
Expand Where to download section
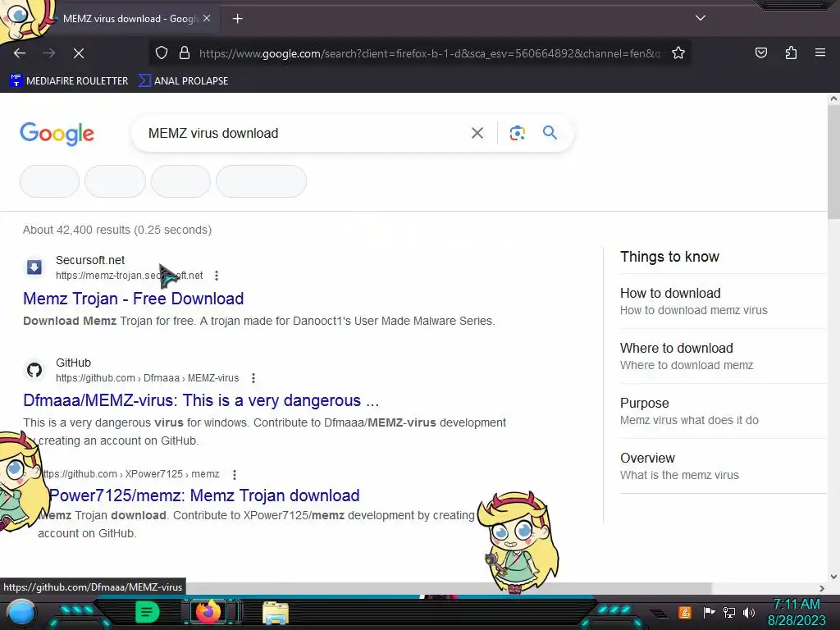[x=724, y=356]
